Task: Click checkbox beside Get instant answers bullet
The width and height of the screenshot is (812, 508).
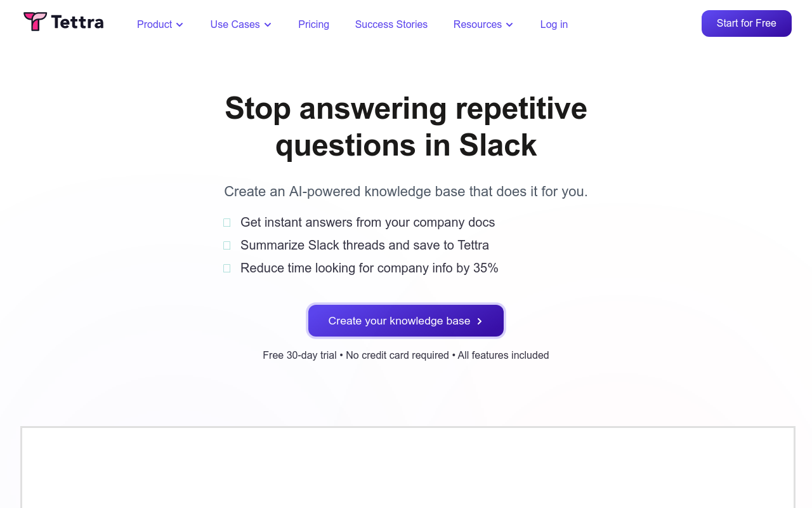Action: [x=226, y=223]
